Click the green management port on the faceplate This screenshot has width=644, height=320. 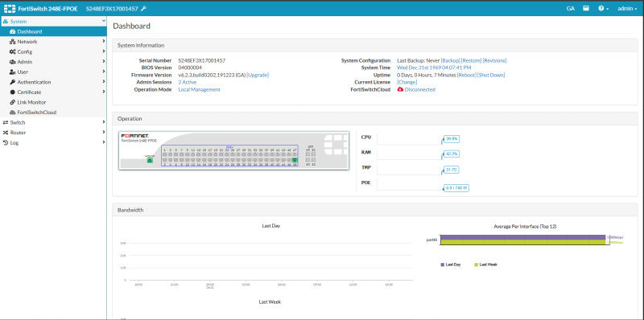(x=150, y=160)
